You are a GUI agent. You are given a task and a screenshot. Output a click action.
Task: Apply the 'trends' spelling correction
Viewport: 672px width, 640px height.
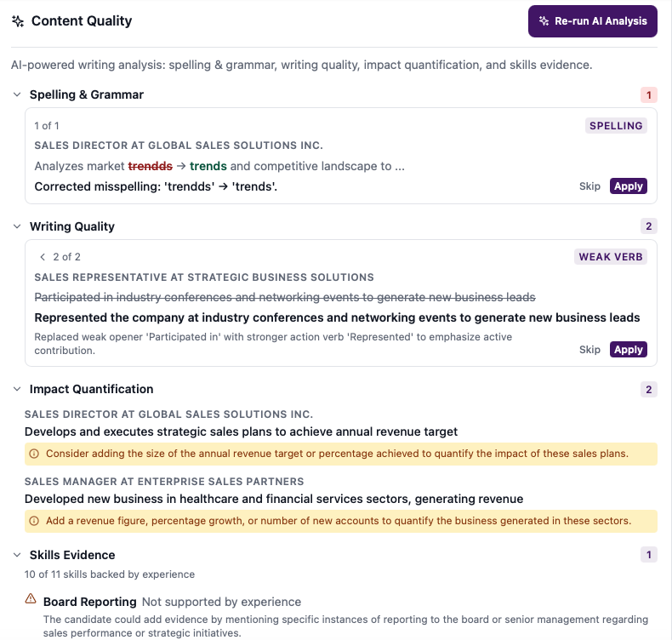point(628,186)
